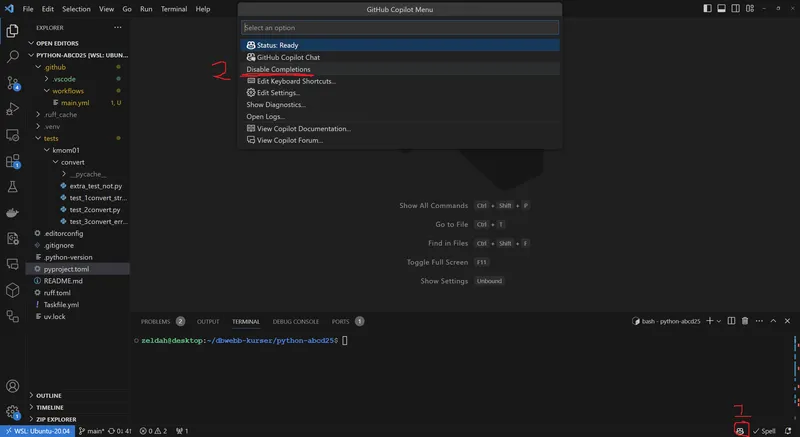Open the Accounts icon in activity bar
Image resolution: width=800 pixels, height=437 pixels.
click(x=13, y=385)
